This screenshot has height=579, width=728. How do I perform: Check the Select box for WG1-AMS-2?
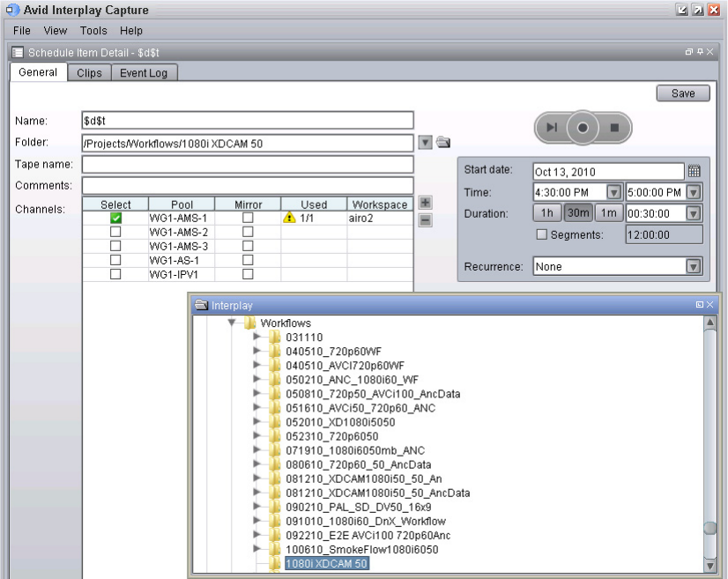[115, 231]
